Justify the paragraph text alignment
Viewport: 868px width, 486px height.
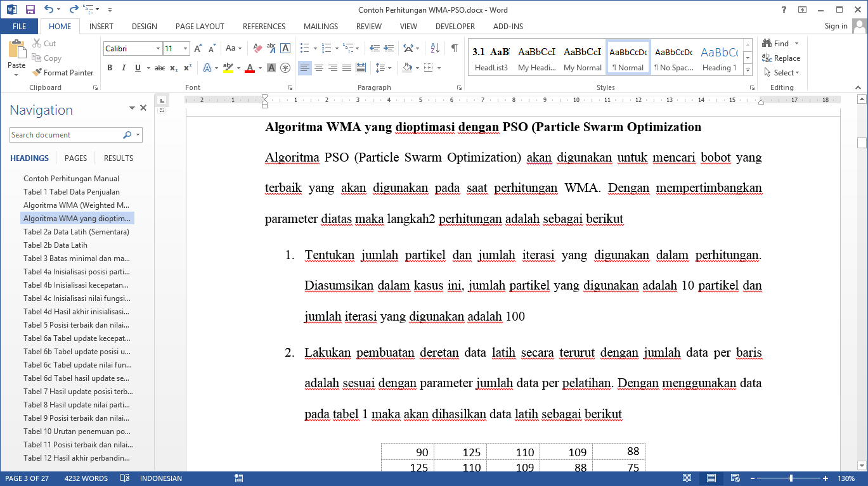click(347, 68)
